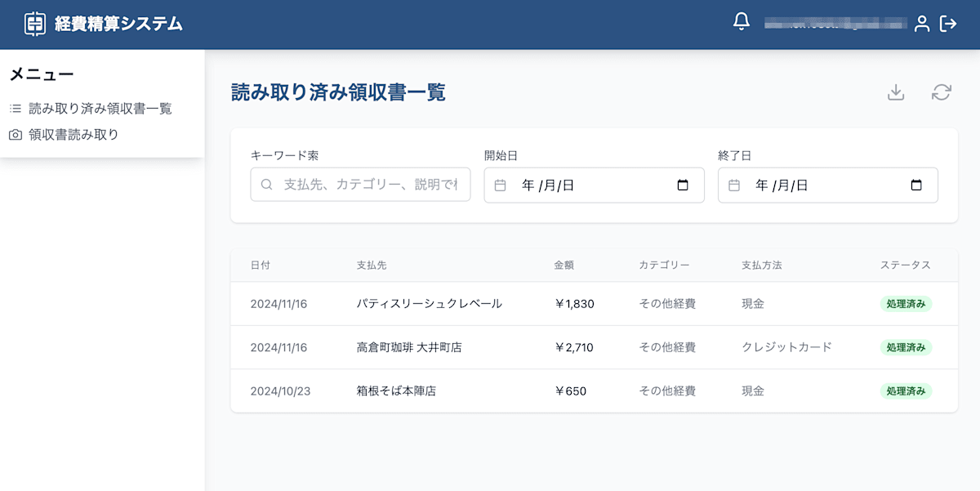The image size is (980, 491).
Task: Click the 日付 column header
Action: 261,266
